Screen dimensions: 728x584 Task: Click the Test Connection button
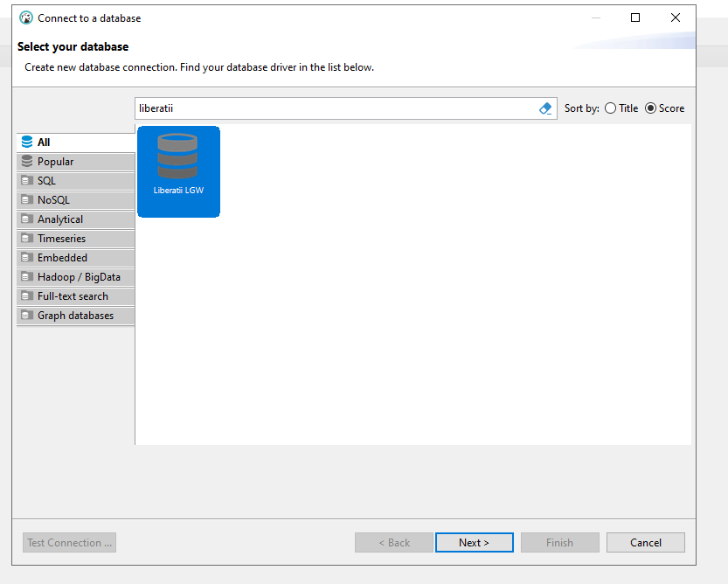(69, 543)
